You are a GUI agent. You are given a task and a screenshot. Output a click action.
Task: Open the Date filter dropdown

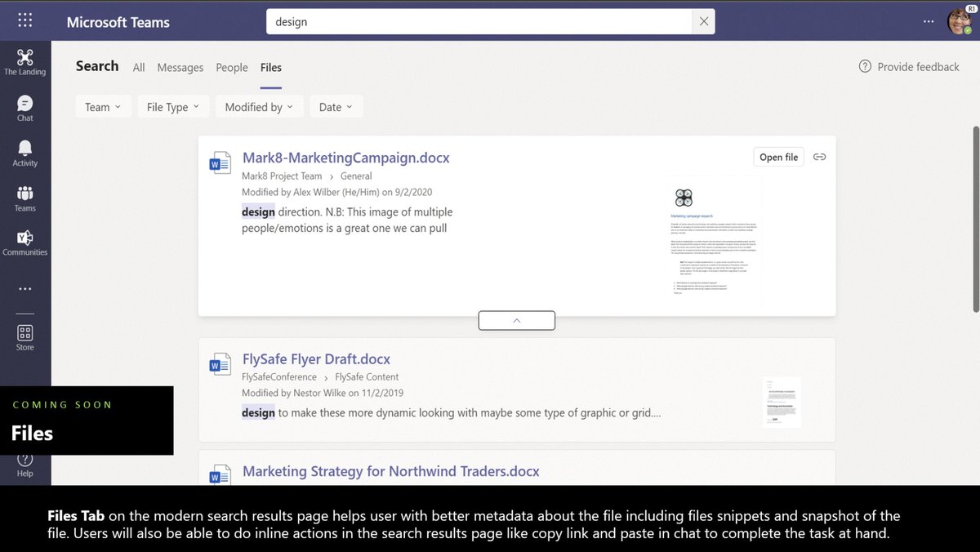coord(336,107)
